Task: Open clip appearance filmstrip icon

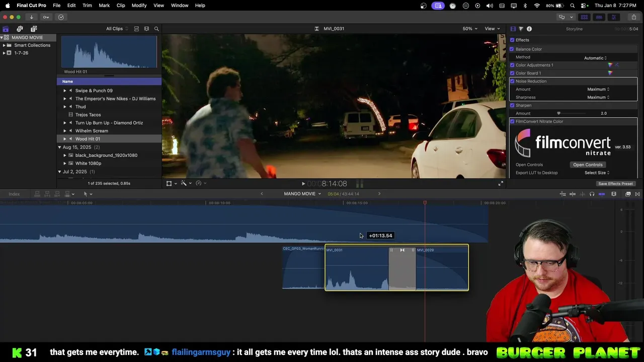Action: [x=614, y=194]
